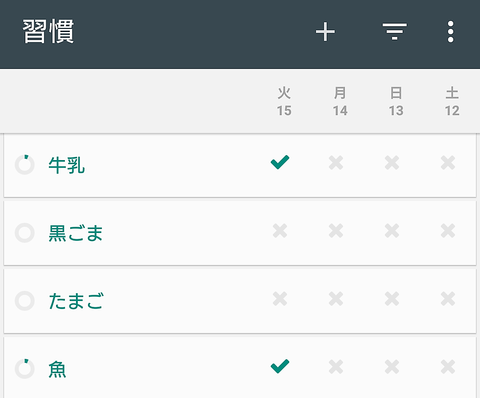This screenshot has height=398, width=480.
Task: Uncheck 魚 for Tuesday 15
Action: click(280, 367)
